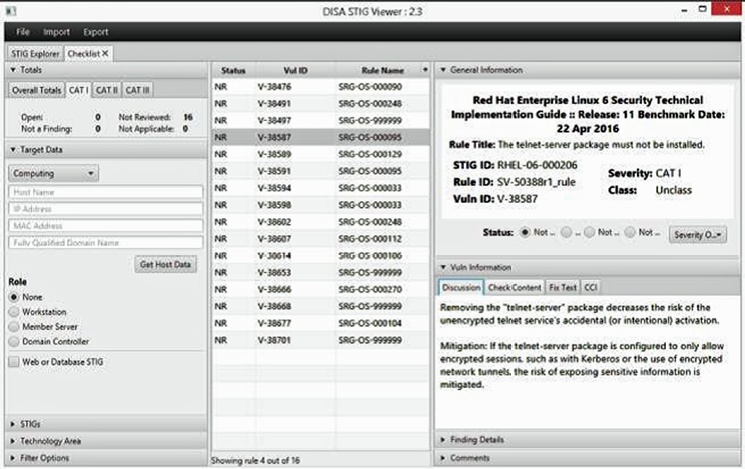Switch to the Discussion tab

click(x=461, y=287)
